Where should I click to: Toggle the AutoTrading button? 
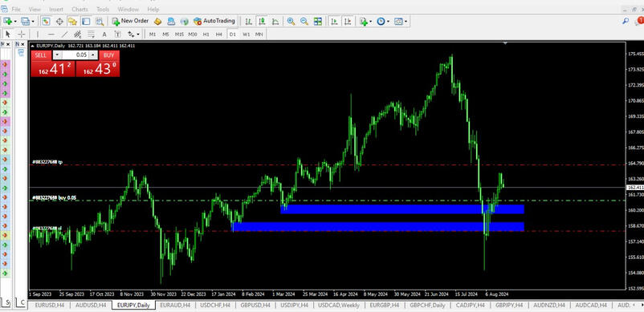pos(214,21)
